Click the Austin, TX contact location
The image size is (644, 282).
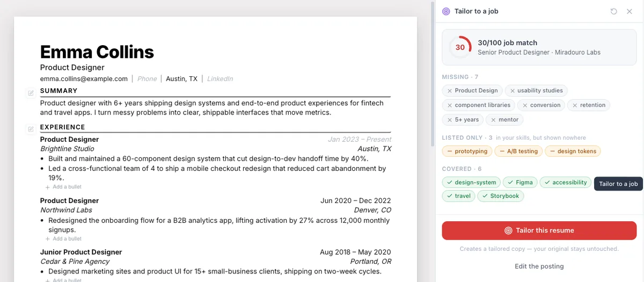[181, 79]
